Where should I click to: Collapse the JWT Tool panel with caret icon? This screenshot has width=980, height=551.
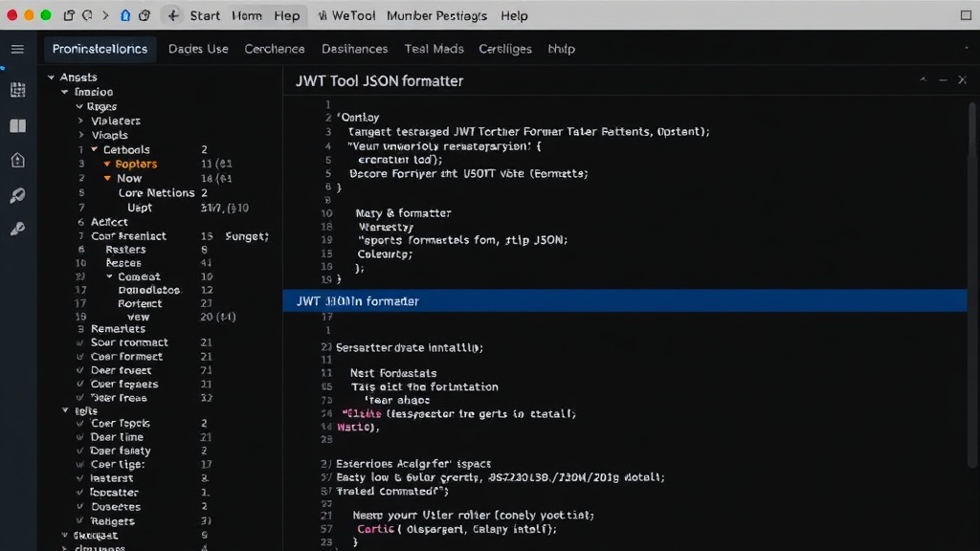tap(924, 80)
